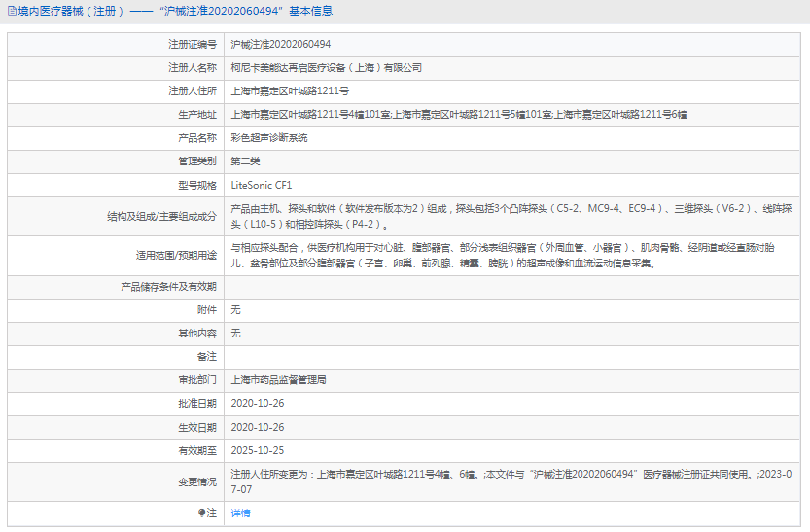
Task: Select registration number 沪械注准20202060494 value
Action: pyautogui.click(x=280, y=45)
